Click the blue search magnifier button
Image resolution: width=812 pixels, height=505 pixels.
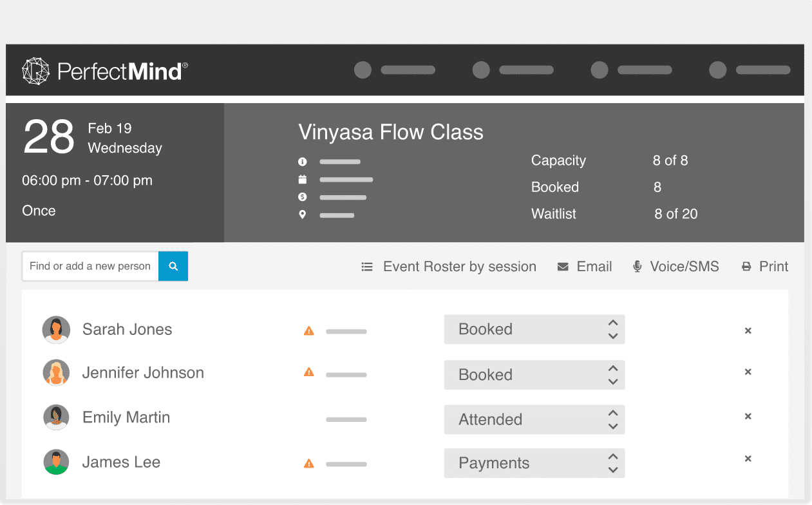[173, 266]
